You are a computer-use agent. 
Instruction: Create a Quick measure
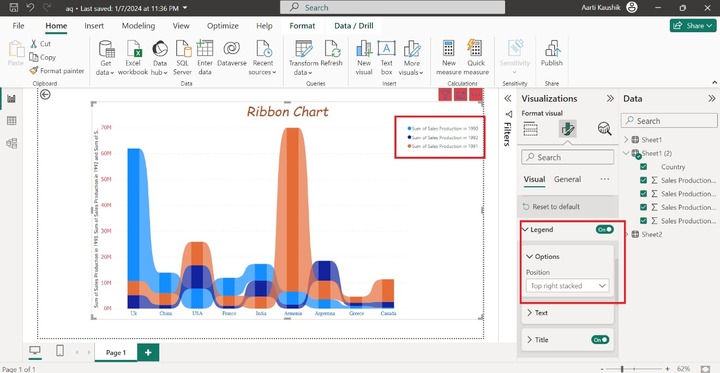(476, 57)
